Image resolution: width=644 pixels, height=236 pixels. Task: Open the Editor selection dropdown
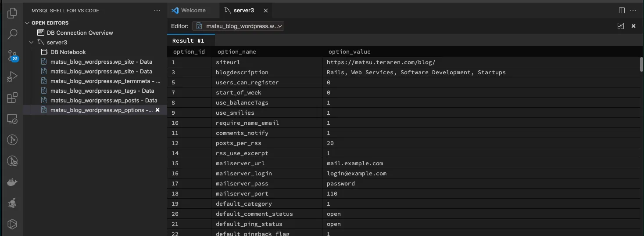[x=238, y=26]
